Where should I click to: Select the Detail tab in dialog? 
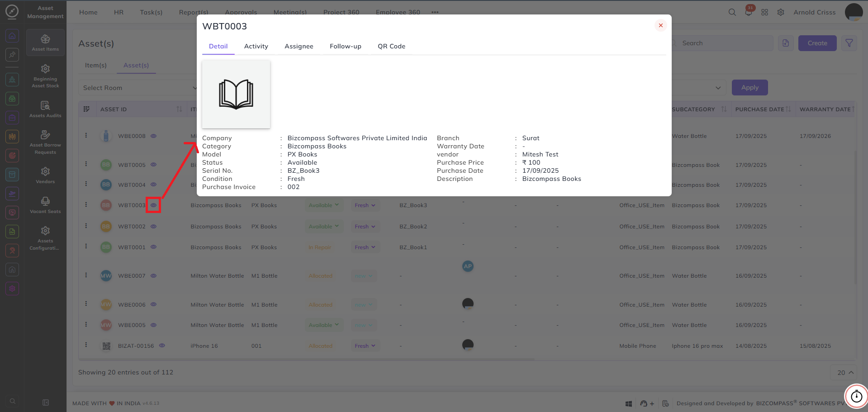(218, 46)
